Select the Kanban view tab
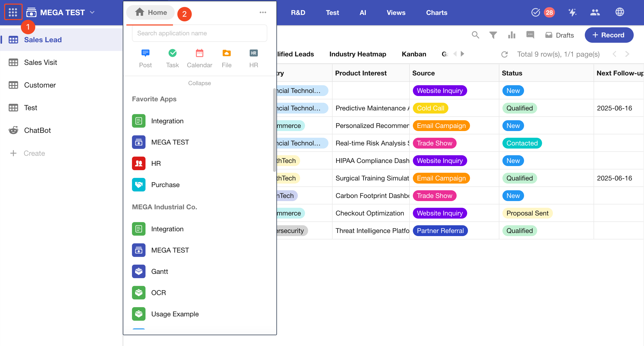 click(x=414, y=54)
